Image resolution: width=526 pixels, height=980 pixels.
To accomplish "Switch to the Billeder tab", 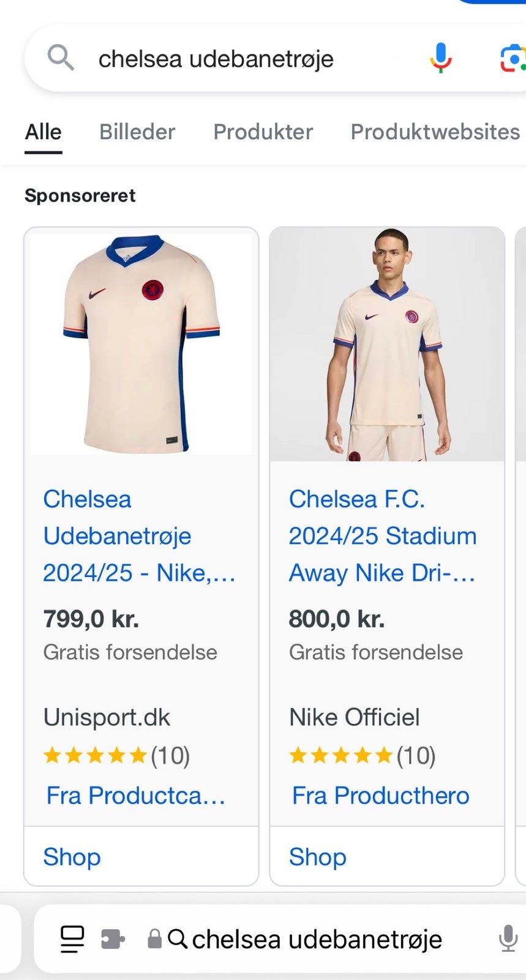I will [137, 132].
